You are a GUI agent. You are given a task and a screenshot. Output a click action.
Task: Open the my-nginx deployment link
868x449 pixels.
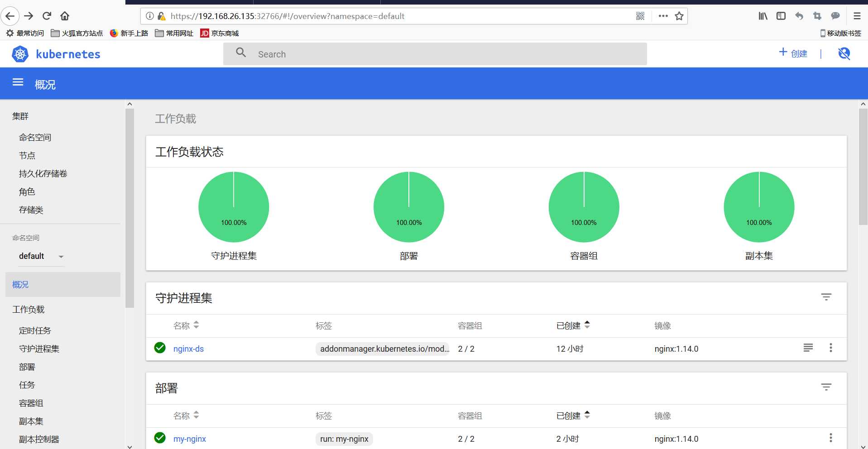pyautogui.click(x=190, y=439)
